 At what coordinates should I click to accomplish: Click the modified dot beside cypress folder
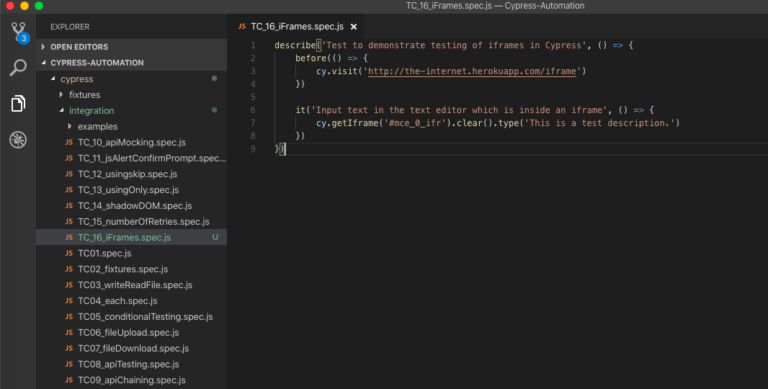click(x=214, y=78)
